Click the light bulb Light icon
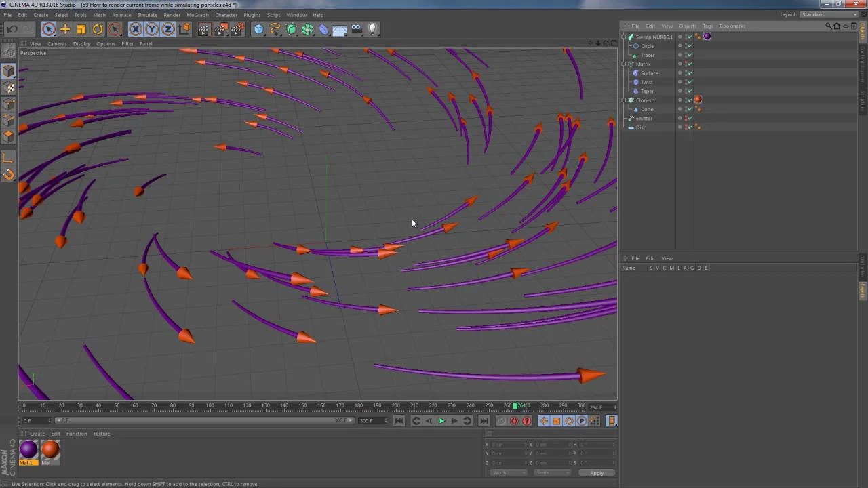 372,29
